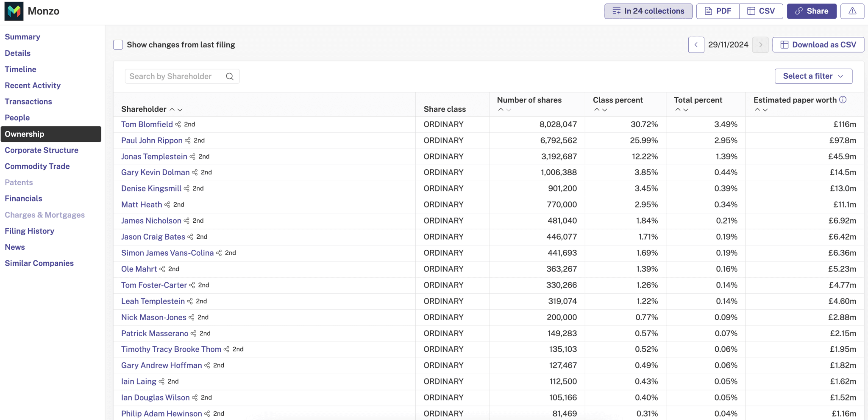Sort Number of shares descending arrow

coord(509,110)
